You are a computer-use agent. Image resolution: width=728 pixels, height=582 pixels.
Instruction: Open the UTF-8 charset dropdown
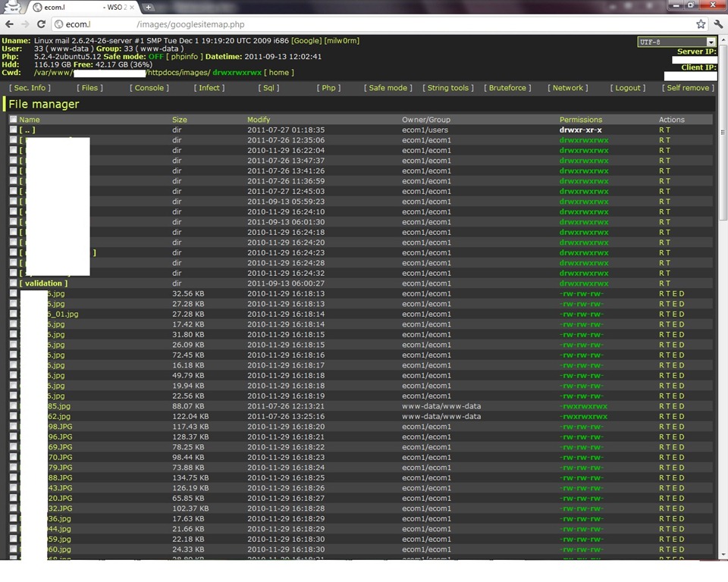click(677, 42)
